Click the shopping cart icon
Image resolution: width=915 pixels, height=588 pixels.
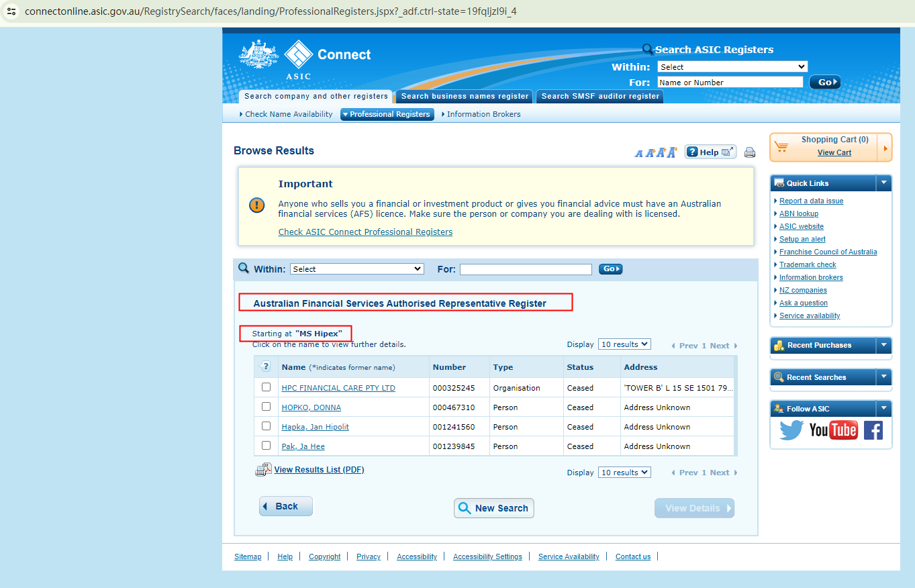click(781, 146)
